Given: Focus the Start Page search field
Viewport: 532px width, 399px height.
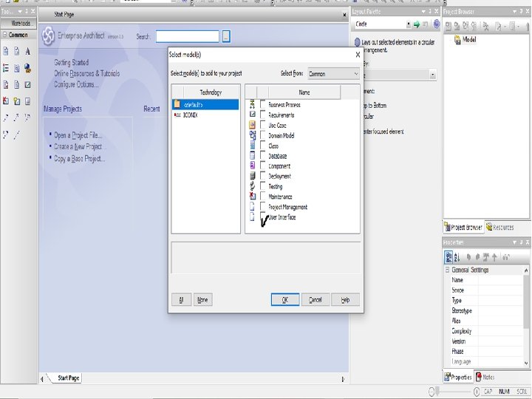Looking at the screenshot, I should pos(187,36).
